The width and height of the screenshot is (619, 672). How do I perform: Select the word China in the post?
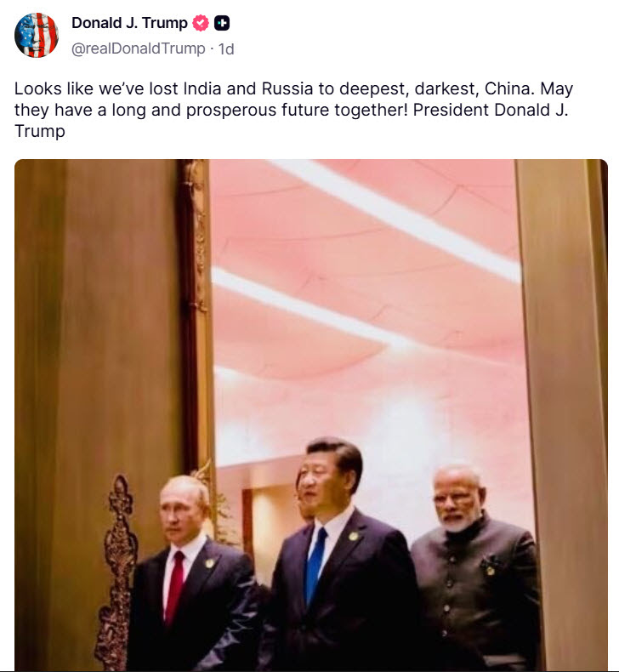pyautogui.click(x=510, y=88)
